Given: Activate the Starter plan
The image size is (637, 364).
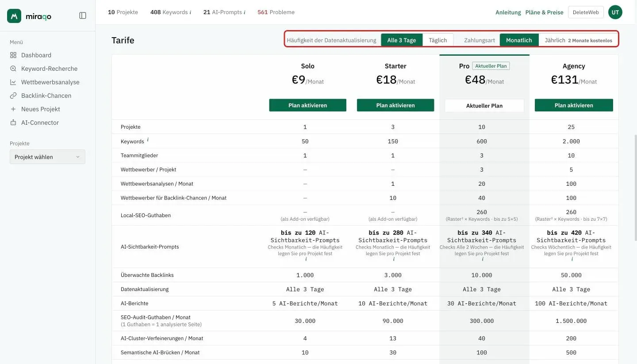Looking at the screenshot, I should pos(395,105).
